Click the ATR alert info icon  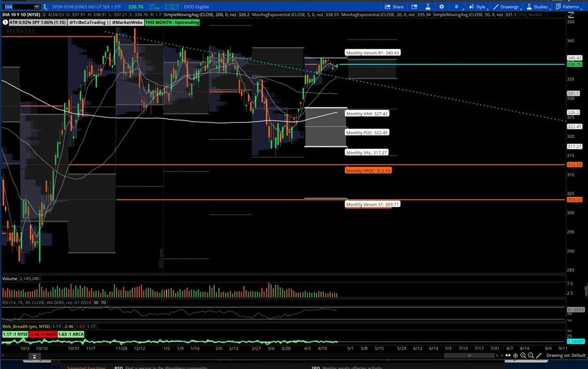click(5, 23)
